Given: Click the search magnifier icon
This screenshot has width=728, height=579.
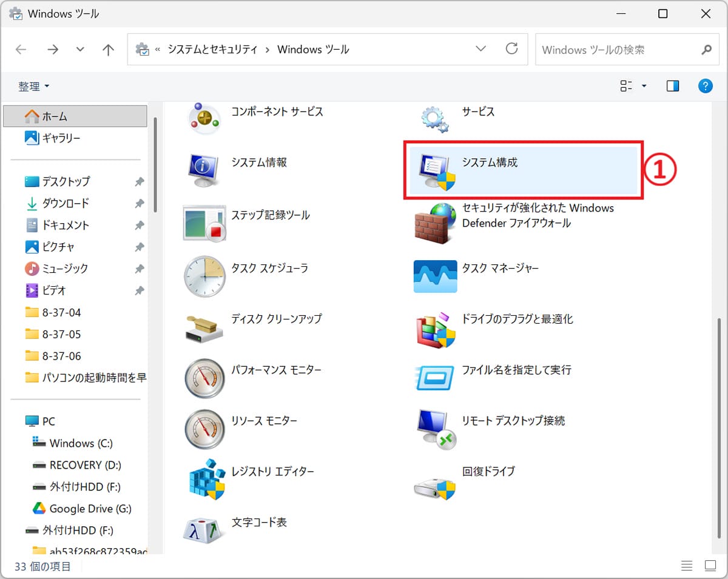Looking at the screenshot, I should tap(706, 50).
